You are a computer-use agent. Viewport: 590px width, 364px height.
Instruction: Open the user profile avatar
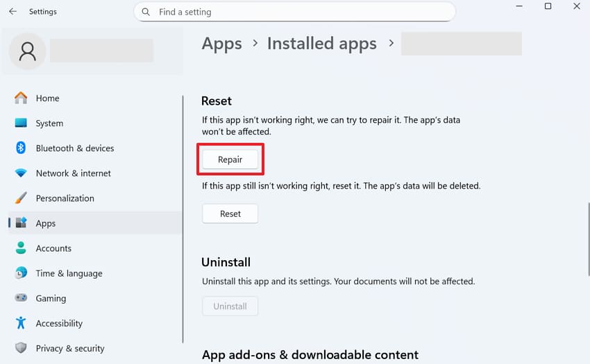point(28,51)
